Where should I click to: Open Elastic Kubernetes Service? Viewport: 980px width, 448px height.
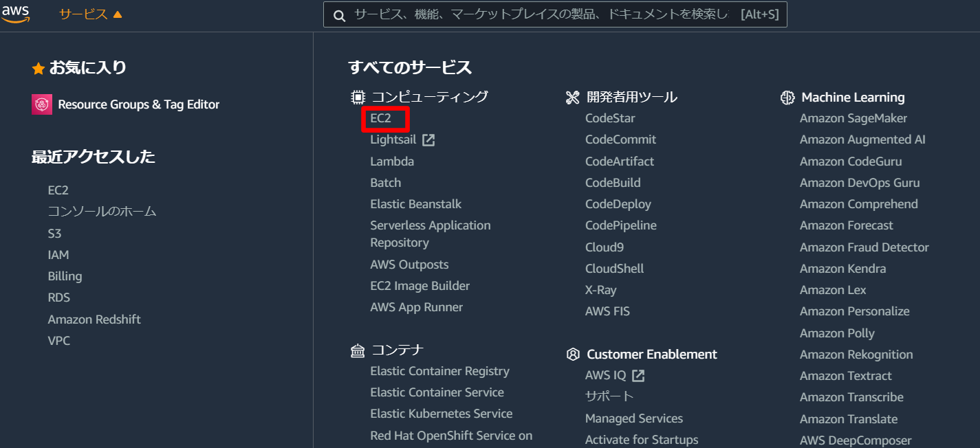click(x=442, y=414)
